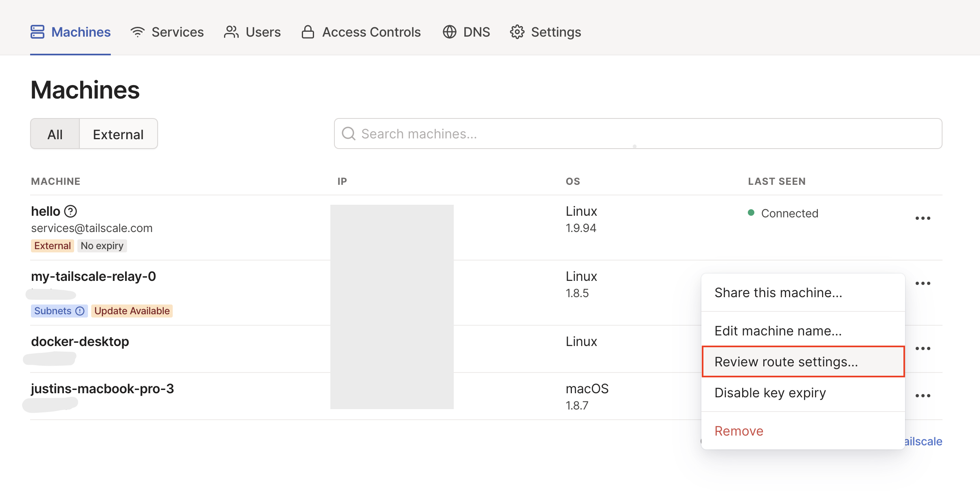Select Review route settings... menu item
980x495 pixels.
(803, 361)
